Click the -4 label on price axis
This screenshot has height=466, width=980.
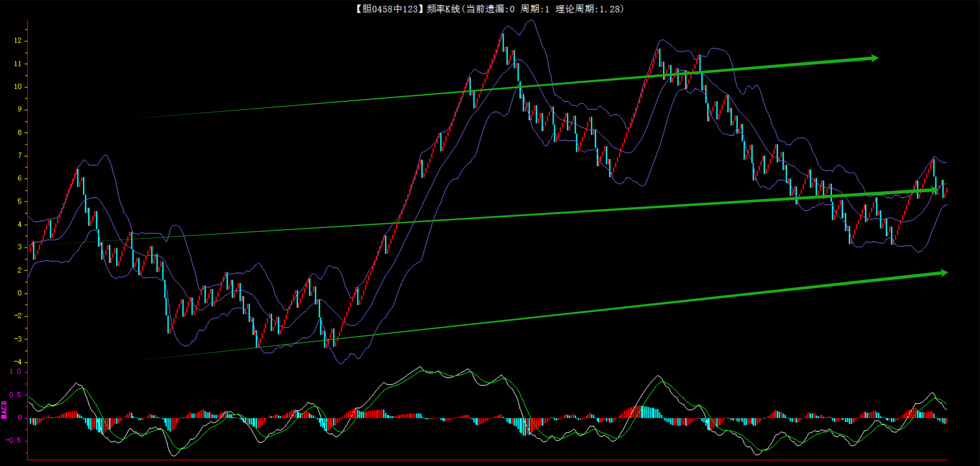pyautogui.click(x=18, y=362)
